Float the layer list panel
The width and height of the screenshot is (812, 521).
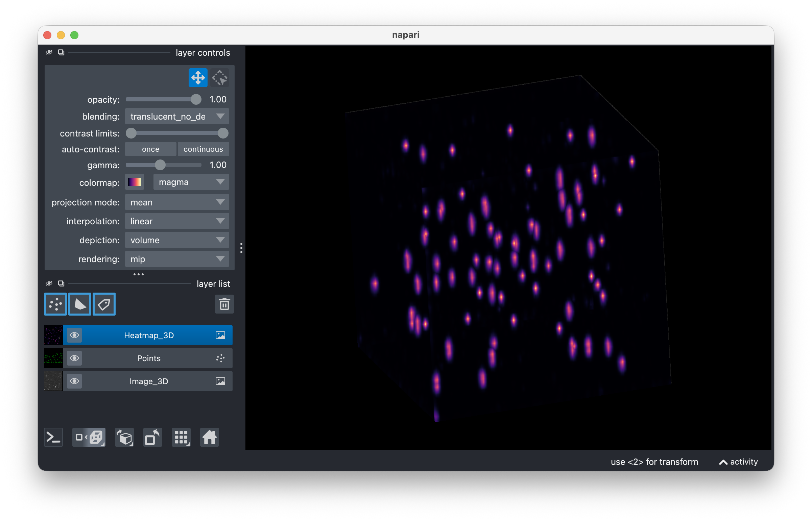(61, 283)
